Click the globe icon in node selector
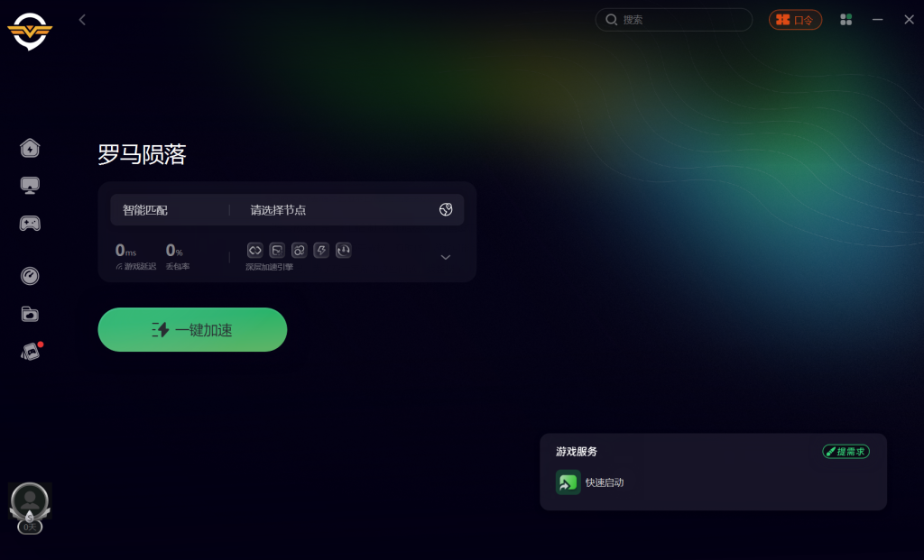The image size is (924, 560). pyautogui.click(x=446, y=209)
